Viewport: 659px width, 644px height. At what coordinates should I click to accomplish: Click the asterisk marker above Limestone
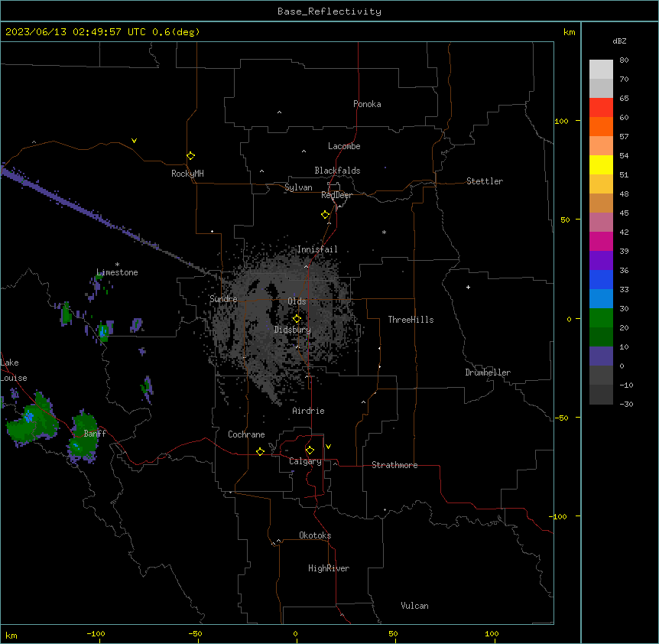[x=117, y=265]
